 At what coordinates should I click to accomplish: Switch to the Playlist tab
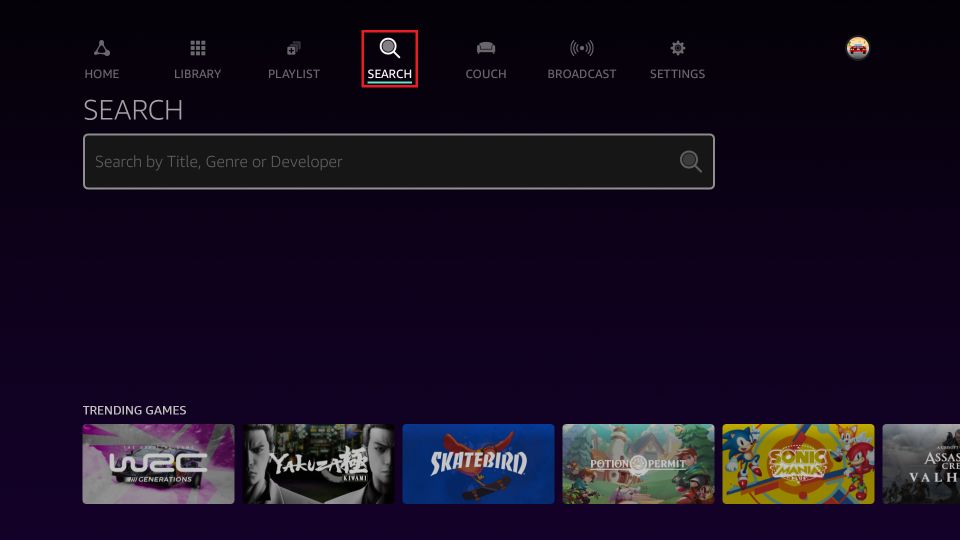coord(294,59)
